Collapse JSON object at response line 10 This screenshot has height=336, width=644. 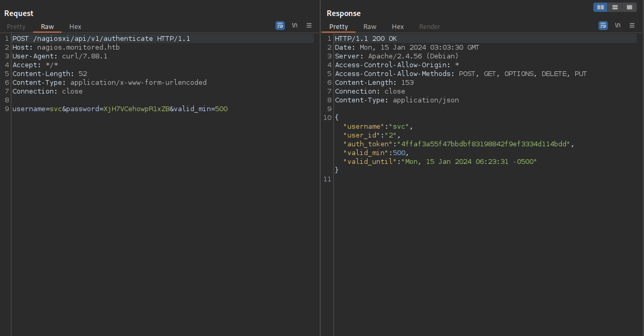click(x=337, y=118)
